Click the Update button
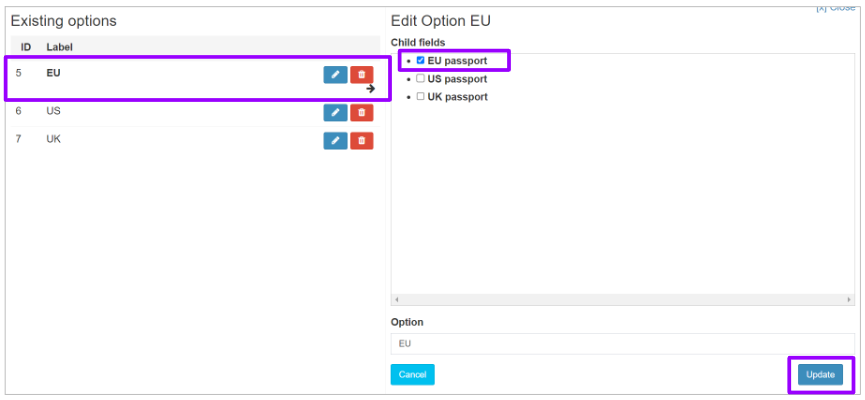This screenshot has height=400, width=865. pos(820,375)
